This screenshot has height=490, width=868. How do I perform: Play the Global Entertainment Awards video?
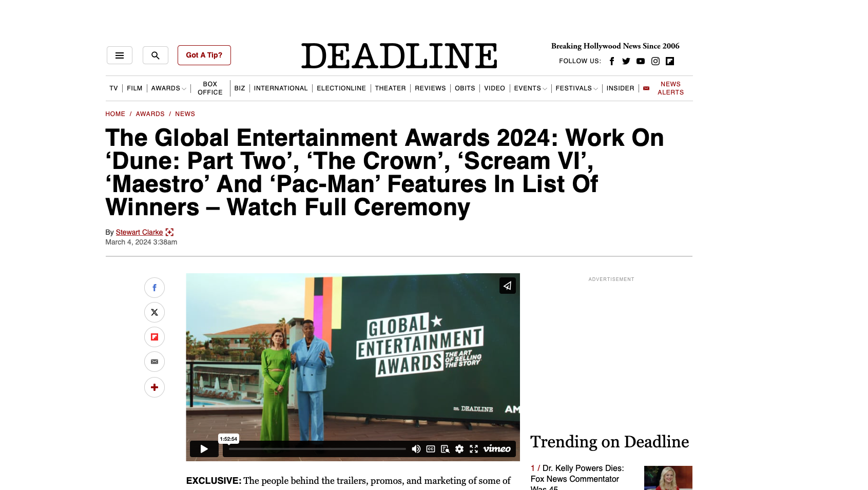coord(204,449)
